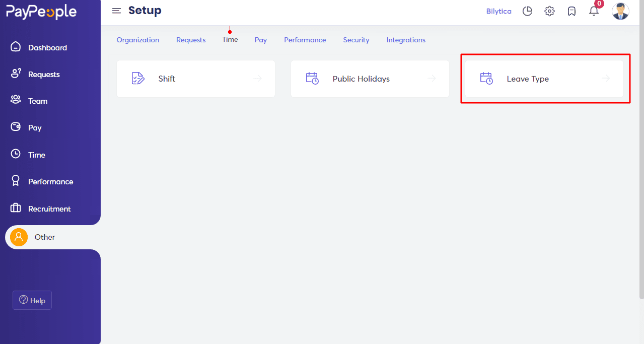Click the Requests sidebar icon
The width and height of the screenshot is (644, 344).
coord(16,74)
